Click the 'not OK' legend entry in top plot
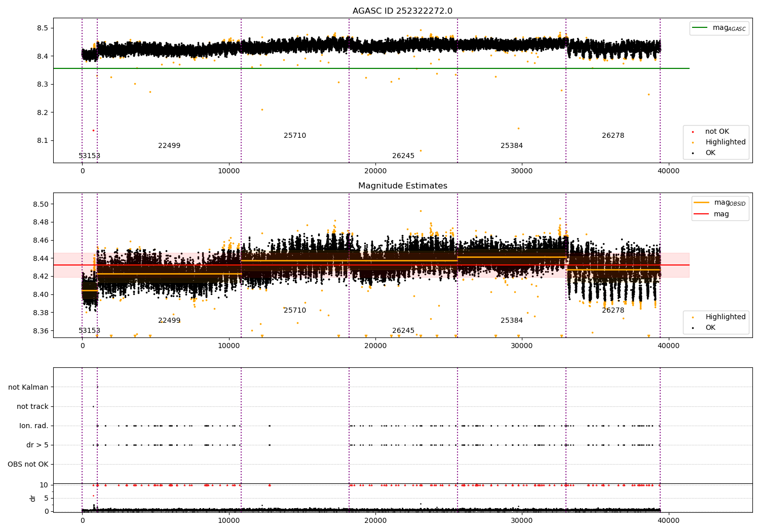The image size is (760, 532). (717, 132)
